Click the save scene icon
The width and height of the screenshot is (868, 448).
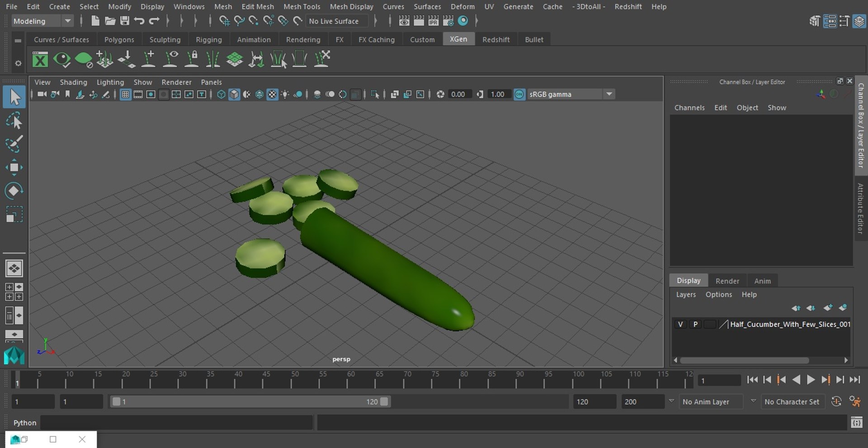[124, 21]
